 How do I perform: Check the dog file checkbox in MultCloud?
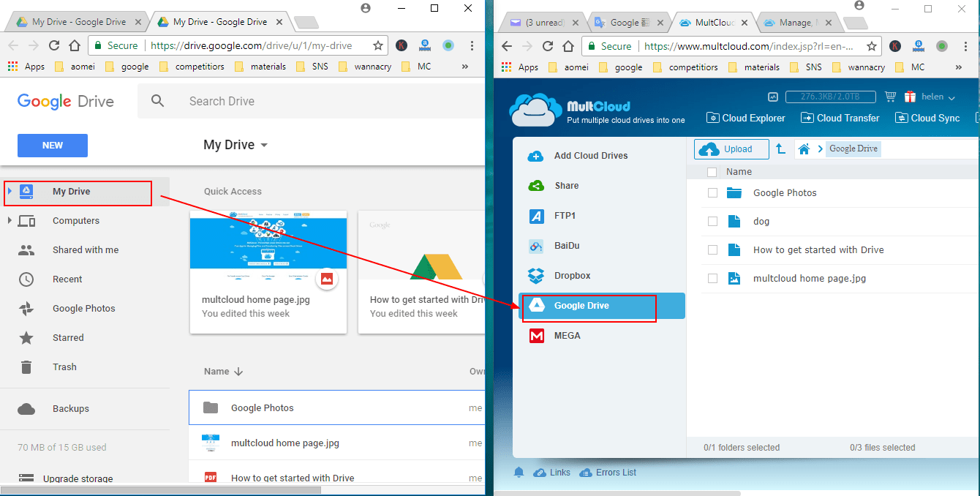point(712,222)
